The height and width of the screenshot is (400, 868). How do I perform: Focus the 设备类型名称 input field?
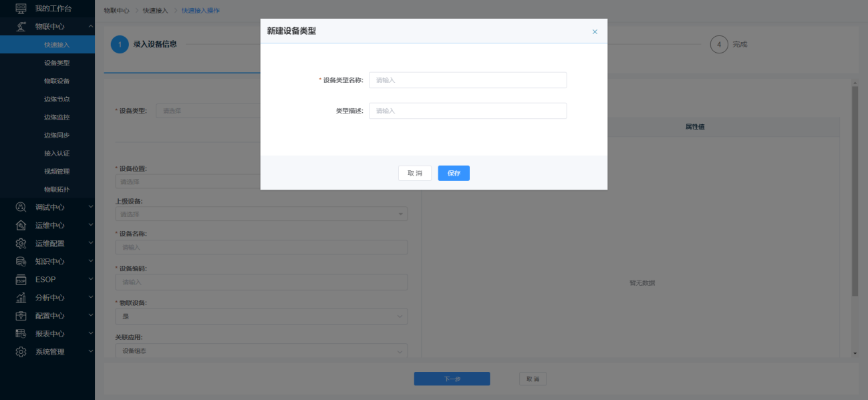pos(467,80)
